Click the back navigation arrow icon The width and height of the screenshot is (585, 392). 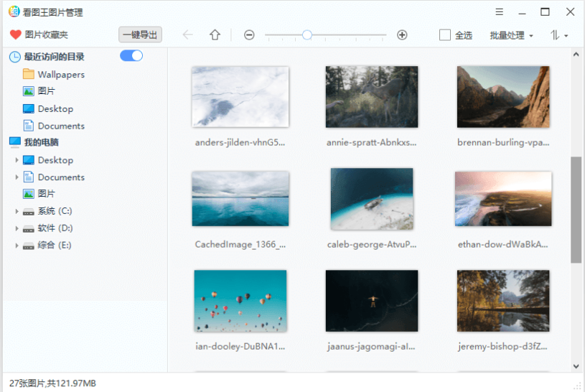pyautogui.click(x=188, y=35)
